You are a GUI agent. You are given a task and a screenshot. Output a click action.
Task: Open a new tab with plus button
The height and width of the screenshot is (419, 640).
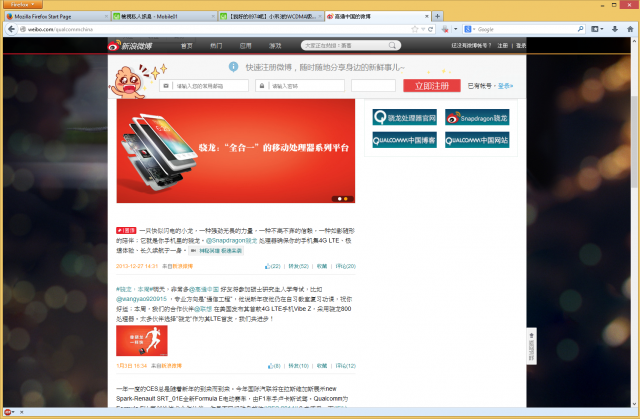tap(437, 16)
